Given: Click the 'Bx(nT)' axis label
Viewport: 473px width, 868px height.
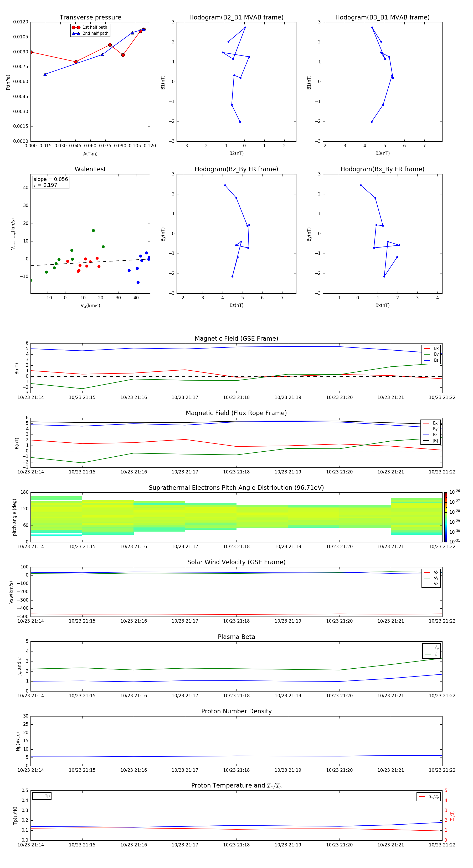Looking at the screenshot, I should point(382,306).
